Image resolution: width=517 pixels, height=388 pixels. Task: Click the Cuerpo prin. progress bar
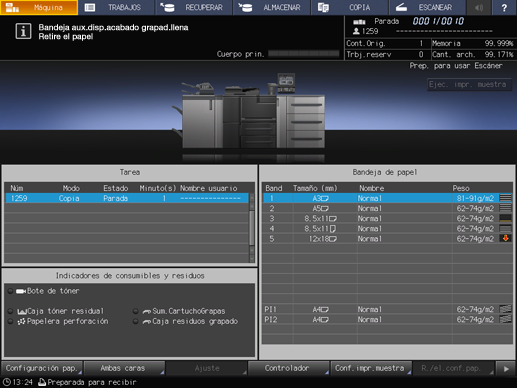click(x=304, y=54)
